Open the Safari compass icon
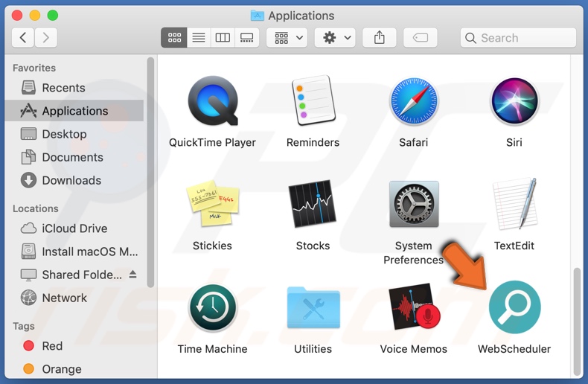Image resolution: width=588 pixels, height=384 pixels. (413, 102)
